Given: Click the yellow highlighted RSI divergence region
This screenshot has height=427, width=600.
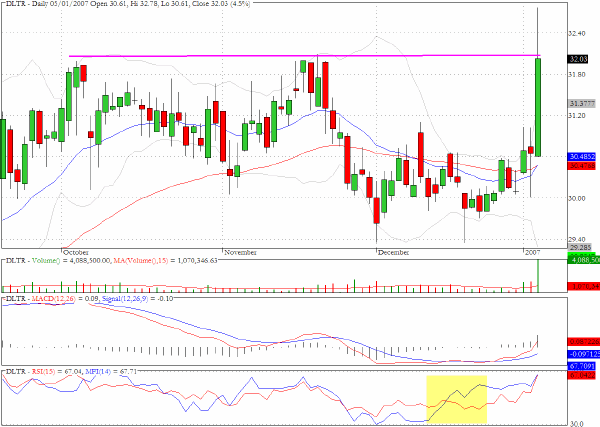Looking at the screenshot, I should tap(457, 399).
